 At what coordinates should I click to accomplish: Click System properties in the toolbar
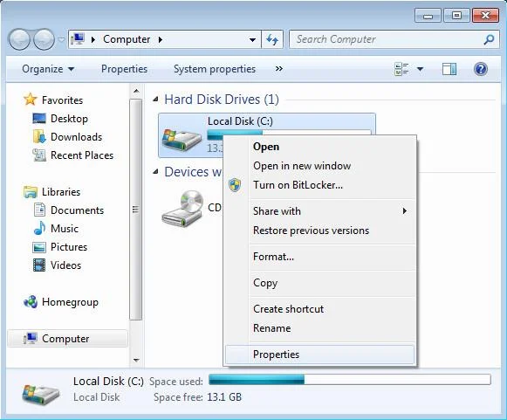(215, 69)
